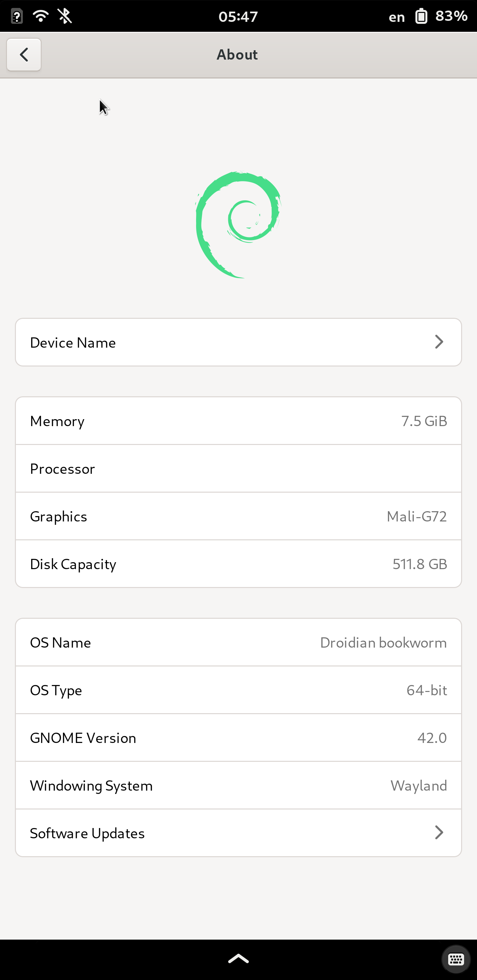Click the Graphics Mali-G72 row
This screenshot has height=980, width=477.
click(x=238, y=516)
